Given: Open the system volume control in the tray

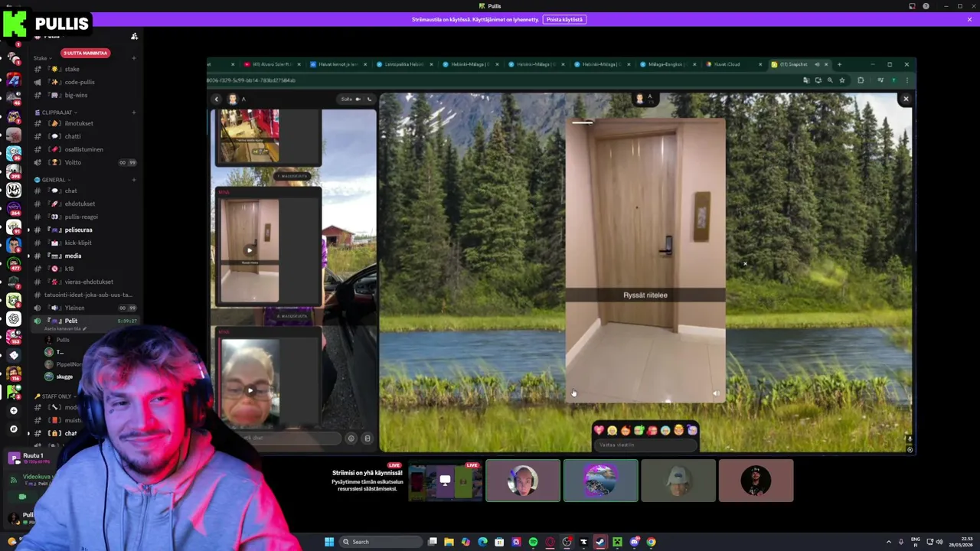Looking at the screenshot, I should click(939, 542).
